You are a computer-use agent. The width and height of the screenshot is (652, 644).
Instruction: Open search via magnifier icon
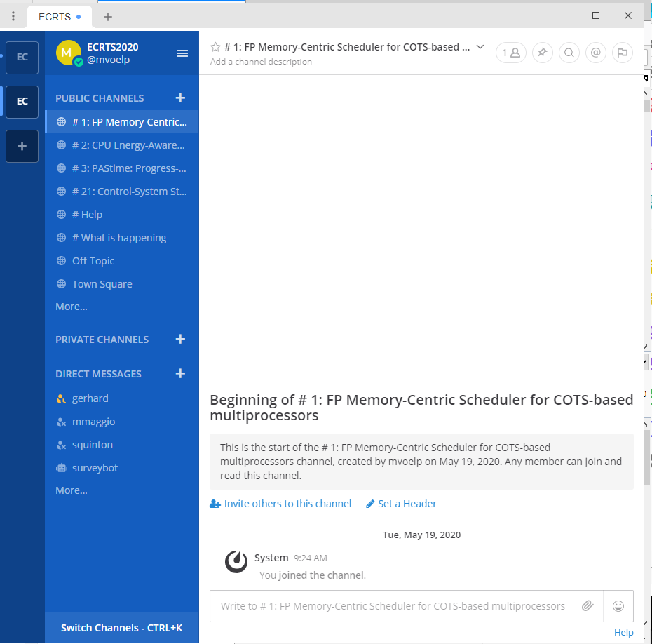[x=569, y=53]
